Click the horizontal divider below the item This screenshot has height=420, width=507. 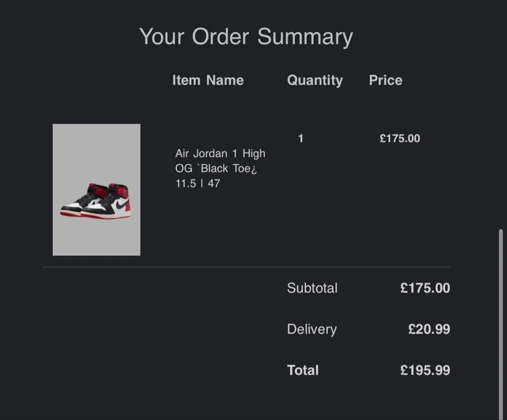coord(246,267)
